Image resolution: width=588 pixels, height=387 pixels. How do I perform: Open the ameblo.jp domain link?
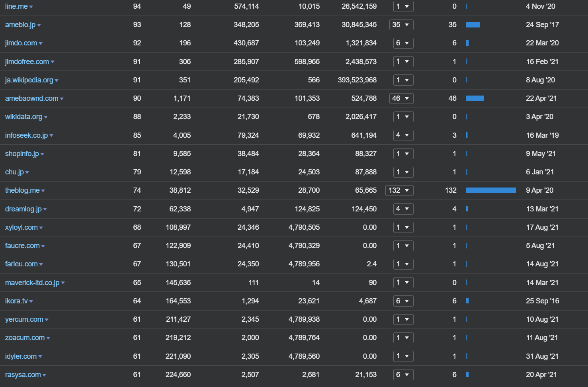click(x=20, y=25)
